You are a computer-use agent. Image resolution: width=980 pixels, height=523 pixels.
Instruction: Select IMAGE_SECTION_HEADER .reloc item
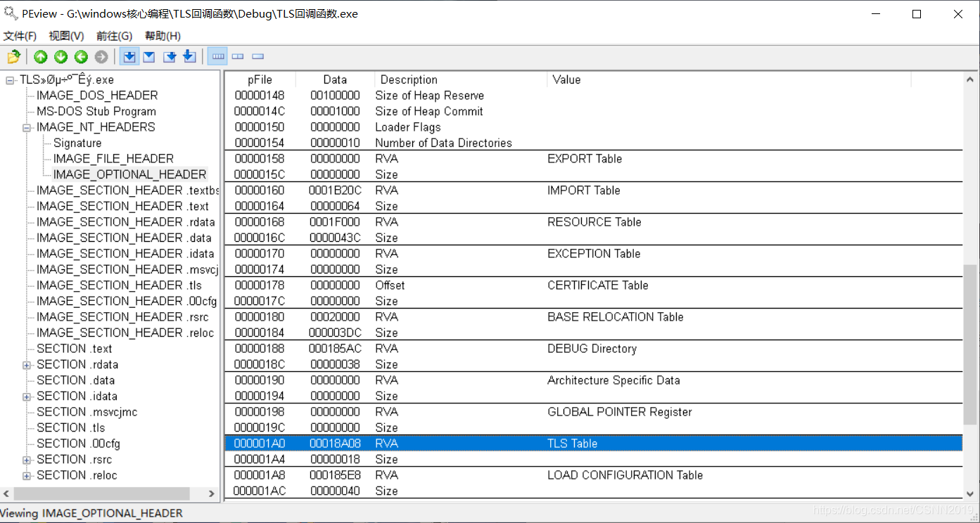(x=125, y=332)
